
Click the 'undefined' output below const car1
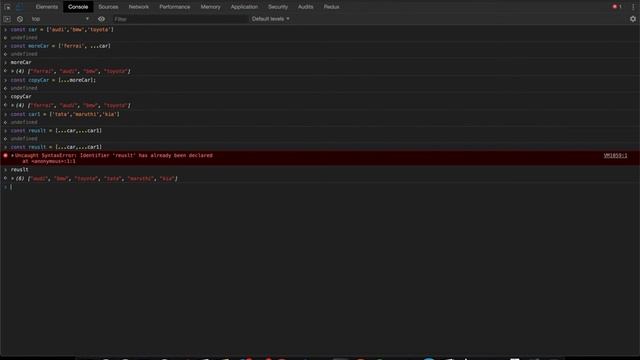tap(24, 122)
